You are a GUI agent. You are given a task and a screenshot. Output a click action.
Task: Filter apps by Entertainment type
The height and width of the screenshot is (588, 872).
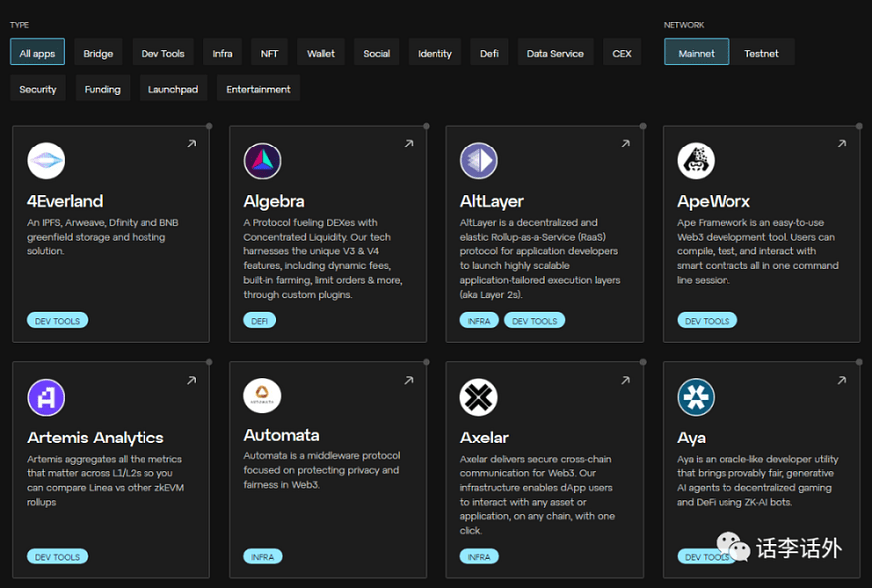258,88
